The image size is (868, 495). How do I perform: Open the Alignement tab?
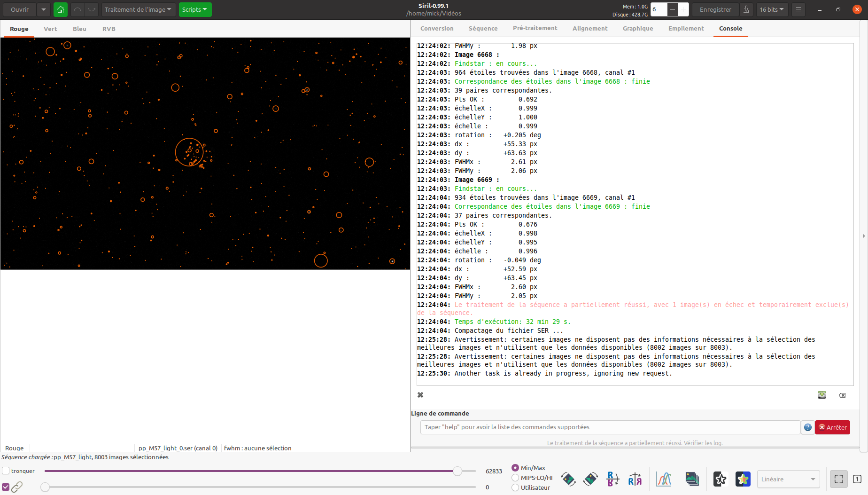pyautogui.click(x=590, y=28)
